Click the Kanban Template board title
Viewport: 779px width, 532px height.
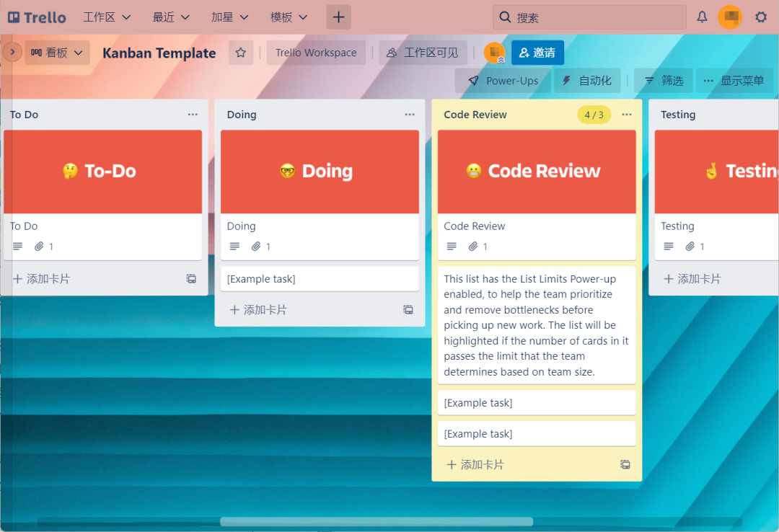click(159, 53)
